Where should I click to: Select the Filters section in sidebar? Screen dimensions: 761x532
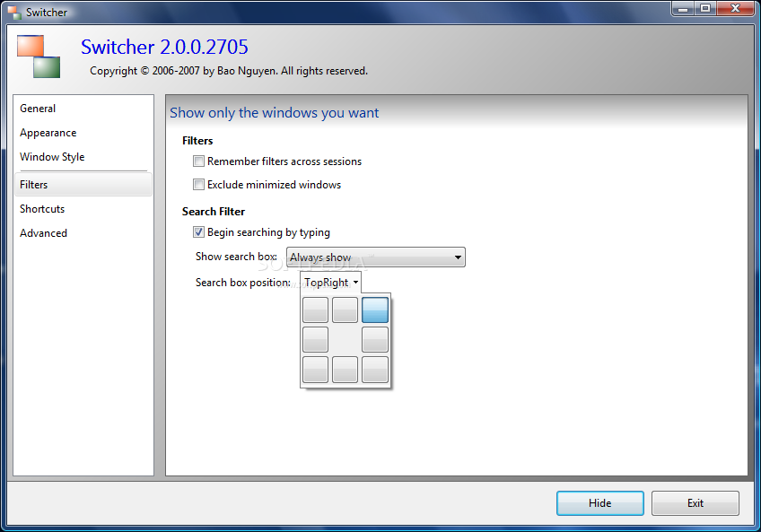[83, 185]
